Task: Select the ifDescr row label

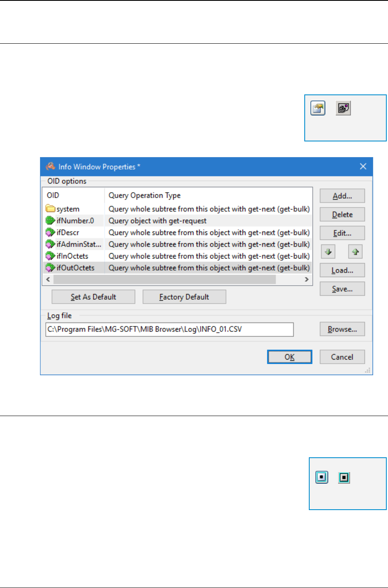Action: [x=68, y=233]
